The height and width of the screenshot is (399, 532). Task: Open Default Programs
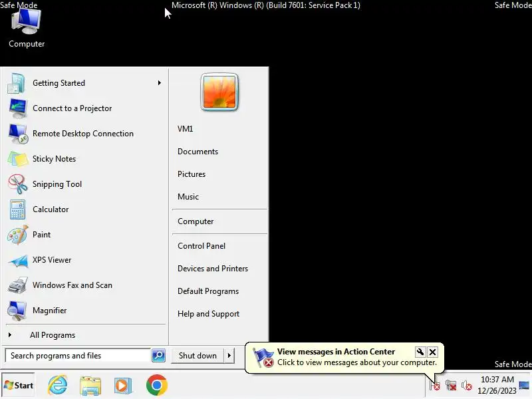coord(208,291)
